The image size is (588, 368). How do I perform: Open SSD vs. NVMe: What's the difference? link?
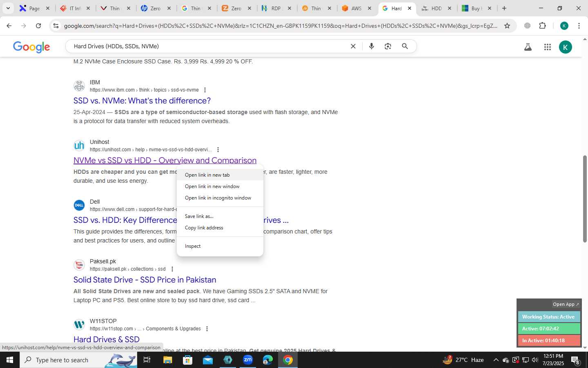point(142,101)
